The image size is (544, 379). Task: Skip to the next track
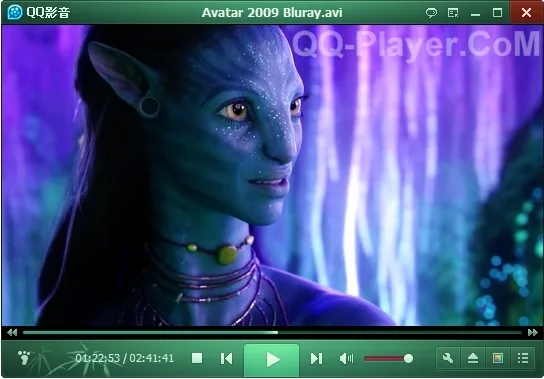(x=316, y=359)
